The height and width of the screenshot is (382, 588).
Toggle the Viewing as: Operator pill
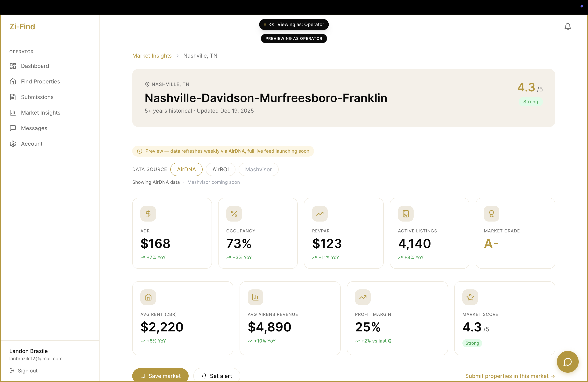click(x=294, y=25)
